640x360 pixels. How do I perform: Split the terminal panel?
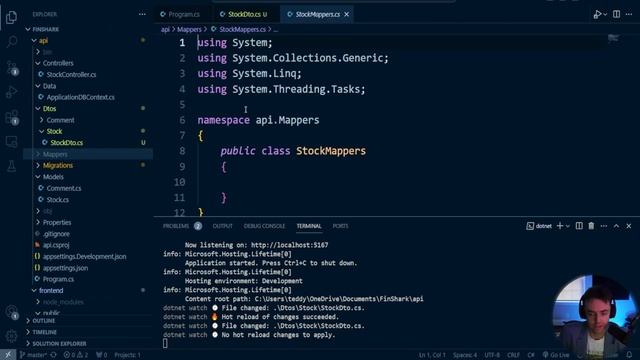[x=579, y=226]
